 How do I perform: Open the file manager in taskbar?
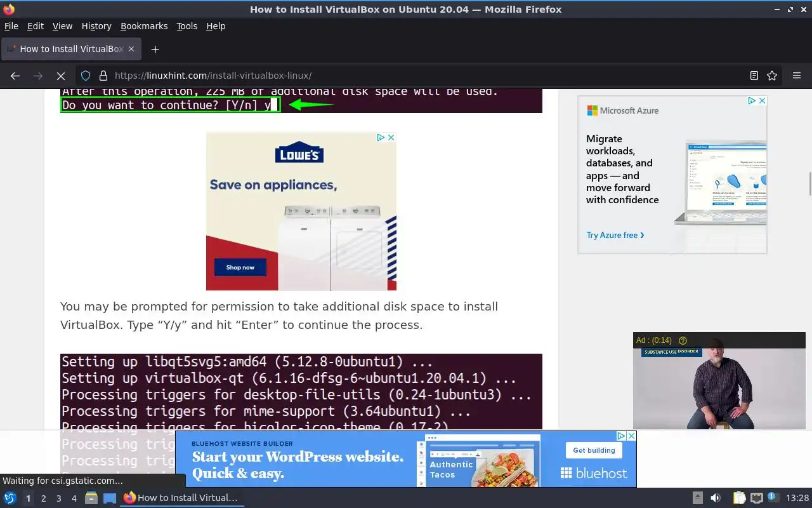tap(91, 498)
